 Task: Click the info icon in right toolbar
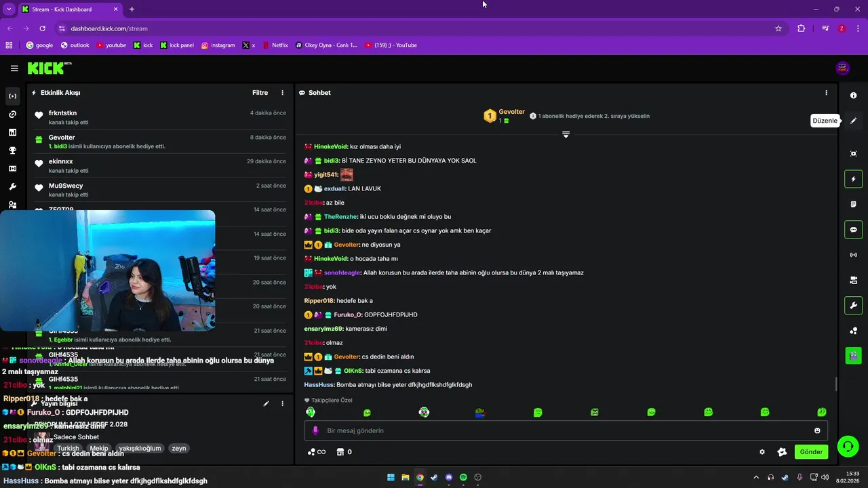point(854,96)
